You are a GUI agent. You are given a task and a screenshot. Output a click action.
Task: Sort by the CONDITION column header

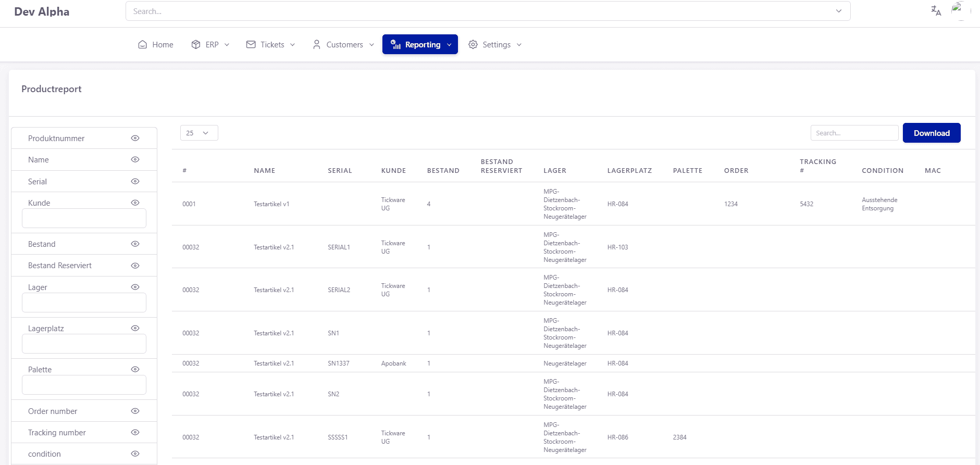coord(883,170)
